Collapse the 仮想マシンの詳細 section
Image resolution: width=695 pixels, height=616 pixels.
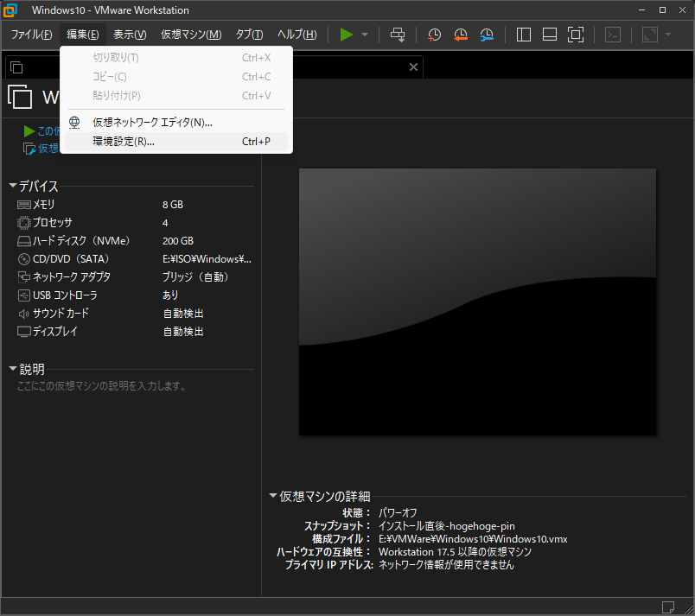pyautogui.click(x=273, y=496)
